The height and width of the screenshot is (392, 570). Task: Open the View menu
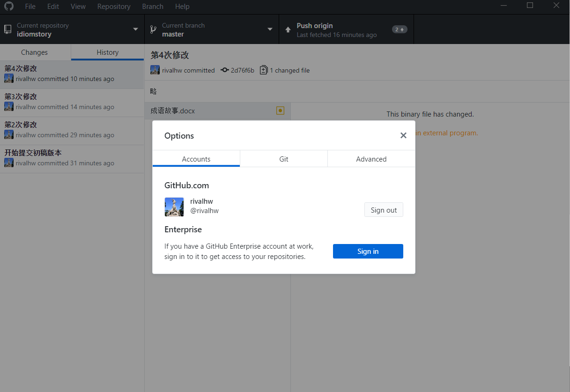78,7
